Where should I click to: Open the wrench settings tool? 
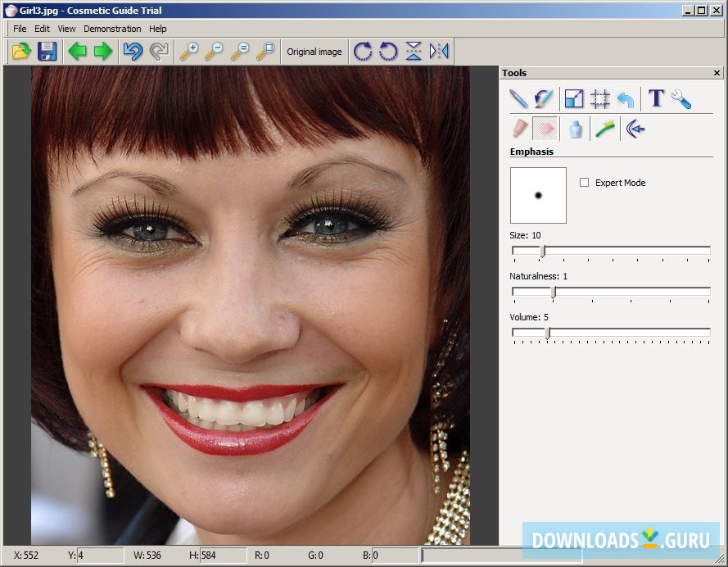pos(681,98)
